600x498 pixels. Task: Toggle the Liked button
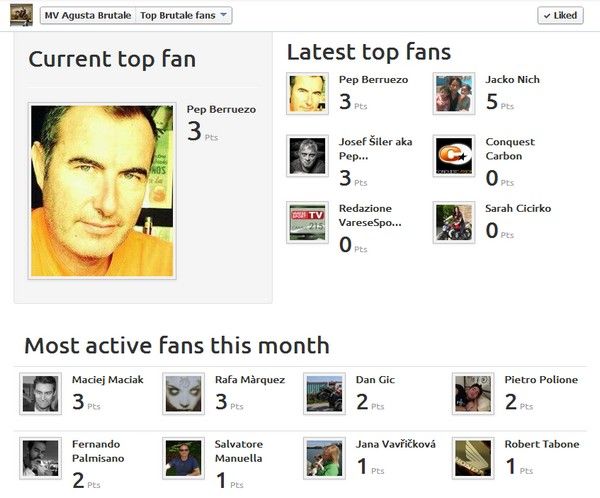pos(560,15)
